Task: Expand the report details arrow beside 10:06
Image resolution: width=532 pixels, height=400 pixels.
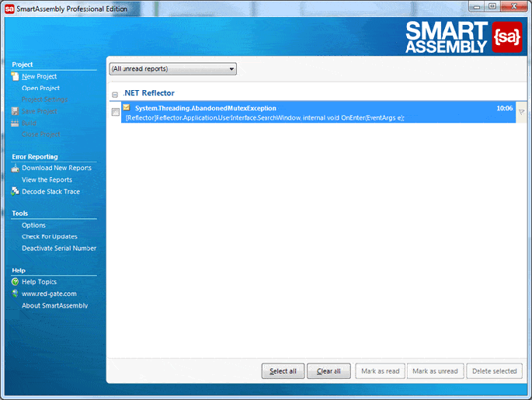Action: tap(521, 113)
